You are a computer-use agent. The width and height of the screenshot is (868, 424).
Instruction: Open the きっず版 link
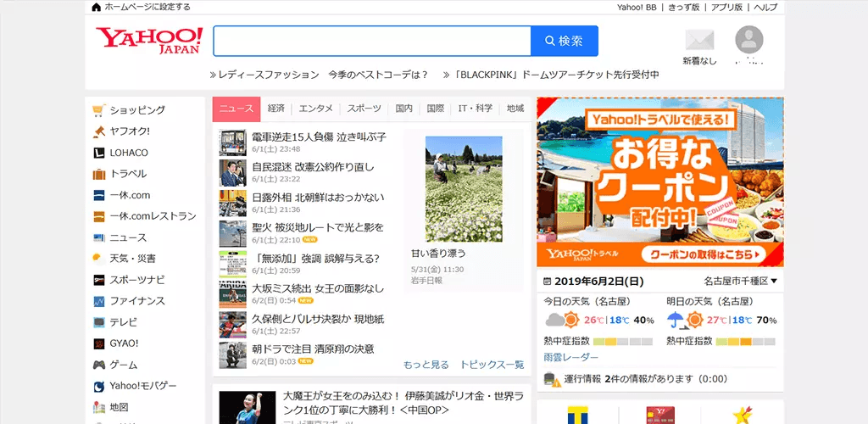684,7
